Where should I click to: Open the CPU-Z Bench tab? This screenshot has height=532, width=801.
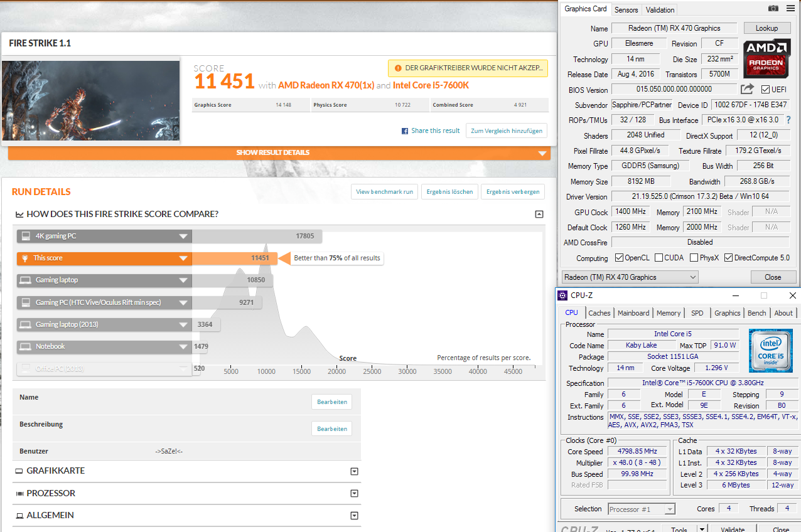pyautogui.click(x=757, y=313)
